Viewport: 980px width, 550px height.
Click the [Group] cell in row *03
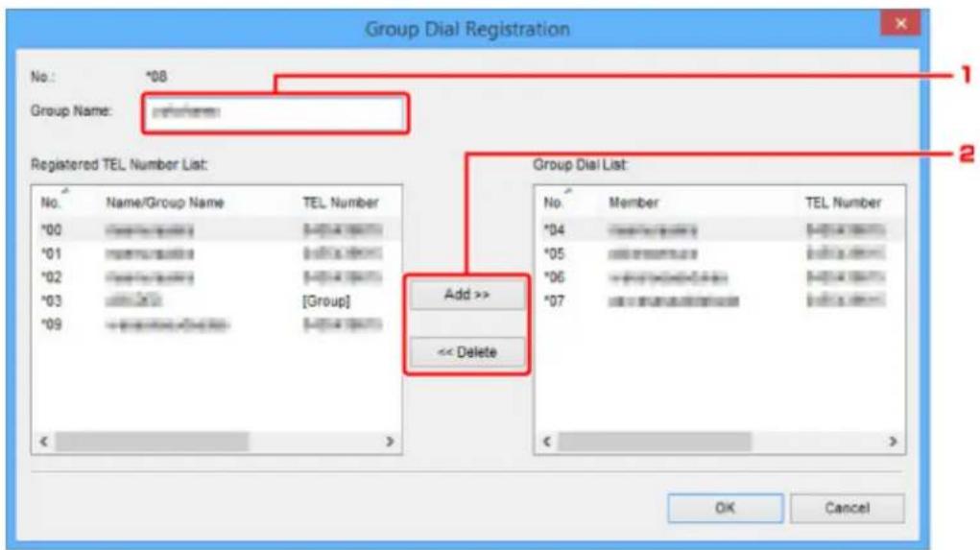coord(326,300)
